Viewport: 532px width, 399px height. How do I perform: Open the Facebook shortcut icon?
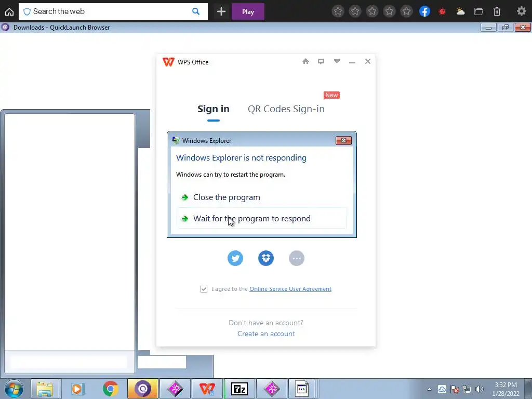point(424,11)
